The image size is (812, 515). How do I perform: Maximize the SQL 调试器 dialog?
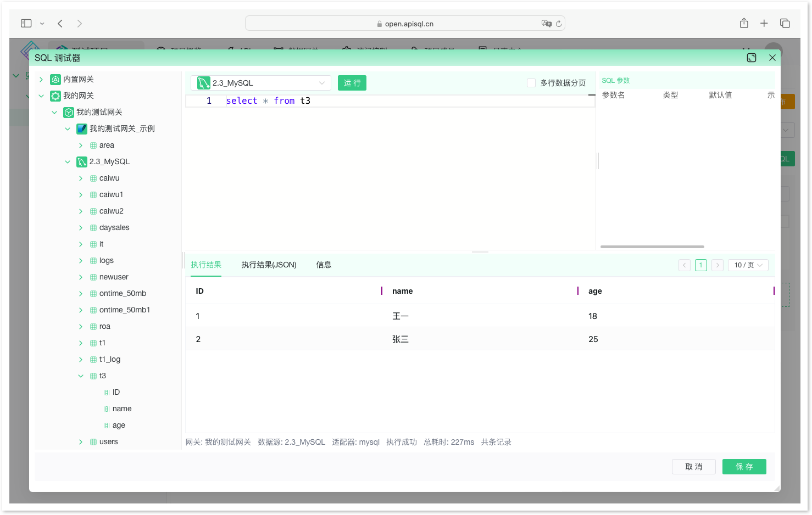(752, 58)
